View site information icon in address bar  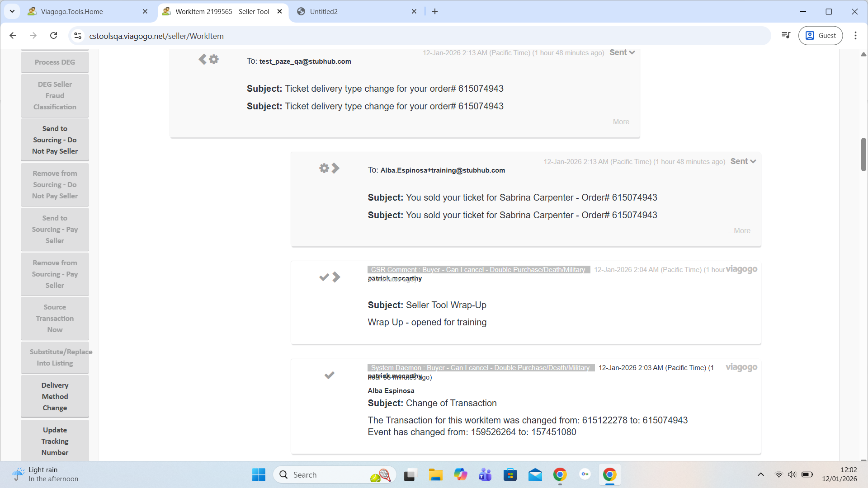78,36
